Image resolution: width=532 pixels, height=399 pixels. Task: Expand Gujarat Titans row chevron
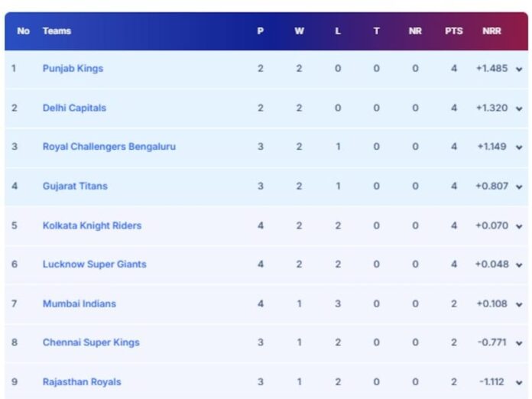[519, 187]
